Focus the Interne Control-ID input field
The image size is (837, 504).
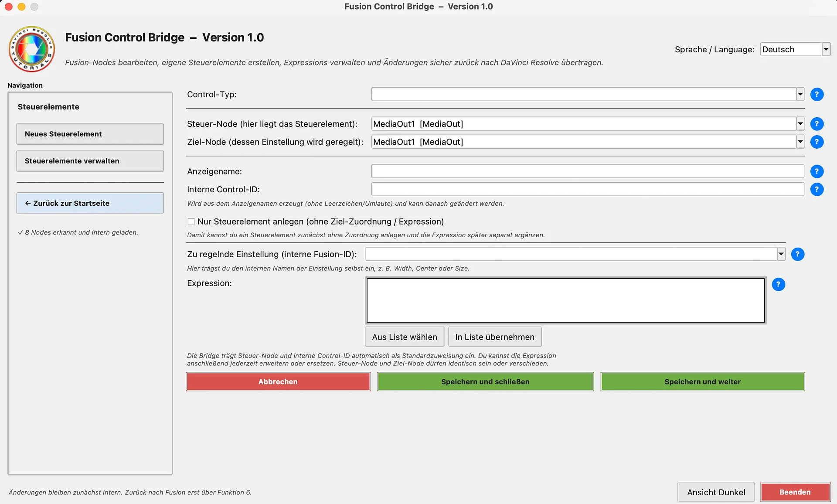tap(588, 189)
